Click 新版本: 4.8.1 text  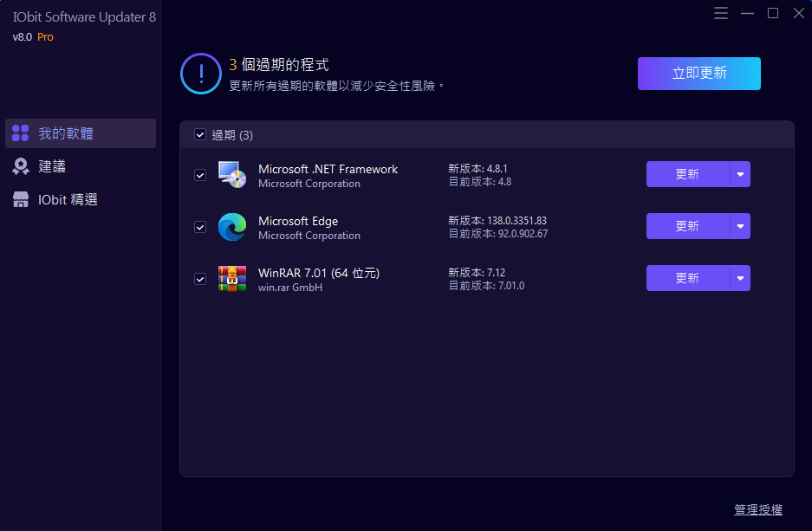[477, 169]
